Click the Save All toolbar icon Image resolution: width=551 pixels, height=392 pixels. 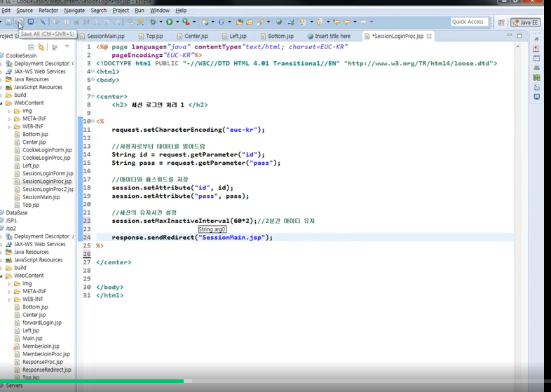tap(19, 22)
